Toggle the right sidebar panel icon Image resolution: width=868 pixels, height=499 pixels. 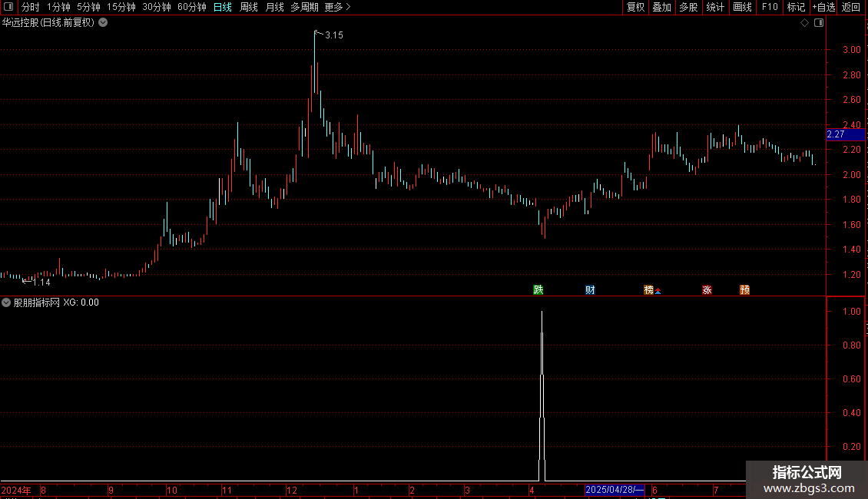819,23
